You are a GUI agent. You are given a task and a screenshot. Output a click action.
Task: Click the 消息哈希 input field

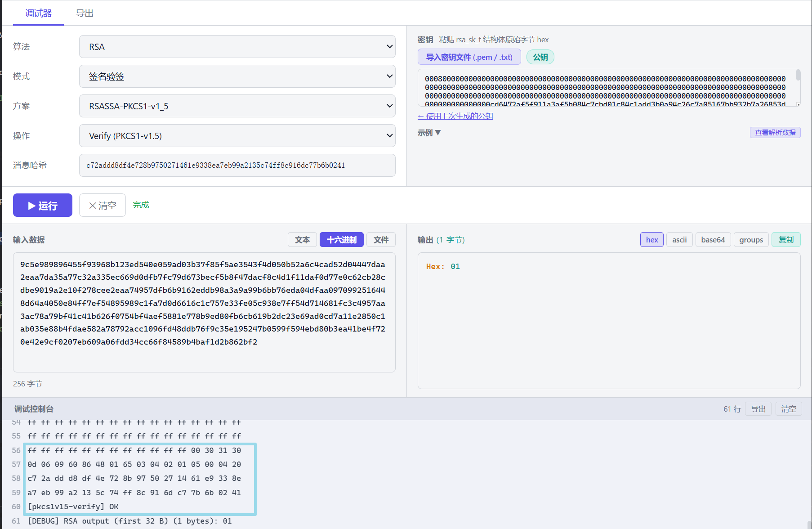tap(237, 166)
